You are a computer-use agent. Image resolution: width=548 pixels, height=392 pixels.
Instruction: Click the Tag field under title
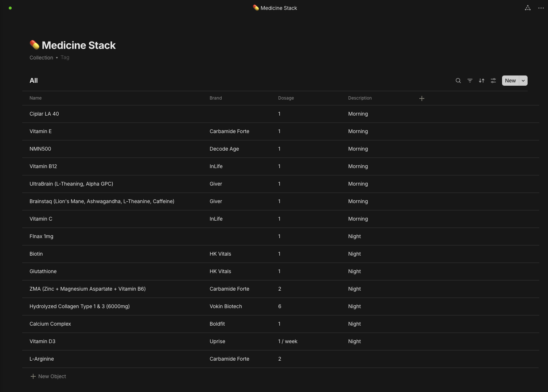click(x=65, y=58)
